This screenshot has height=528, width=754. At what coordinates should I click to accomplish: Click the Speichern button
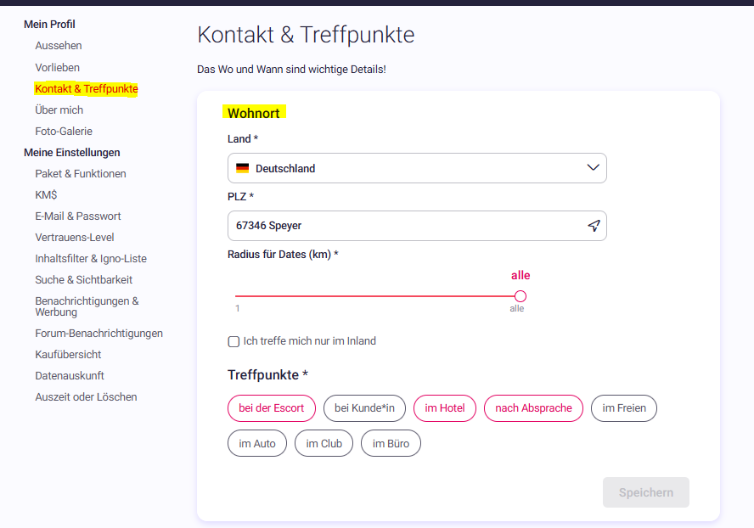point(646,492)
